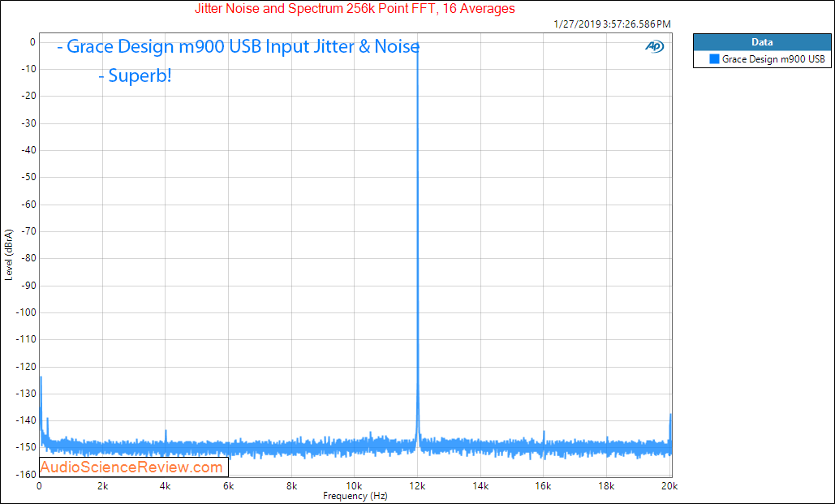835x504 pixels.
Task: Click the 6k frequency axis tick label
Action: (x=229, y=486)
